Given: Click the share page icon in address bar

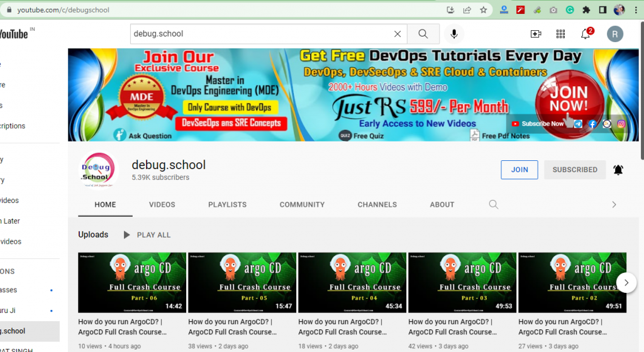Looking at the screenshot, I should coord(467,10).
